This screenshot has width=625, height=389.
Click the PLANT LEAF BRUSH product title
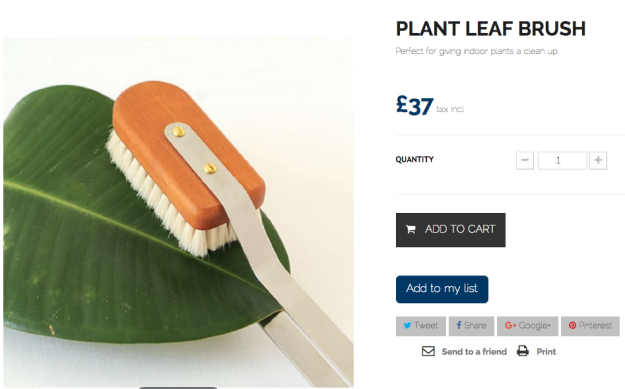(491, 29)
